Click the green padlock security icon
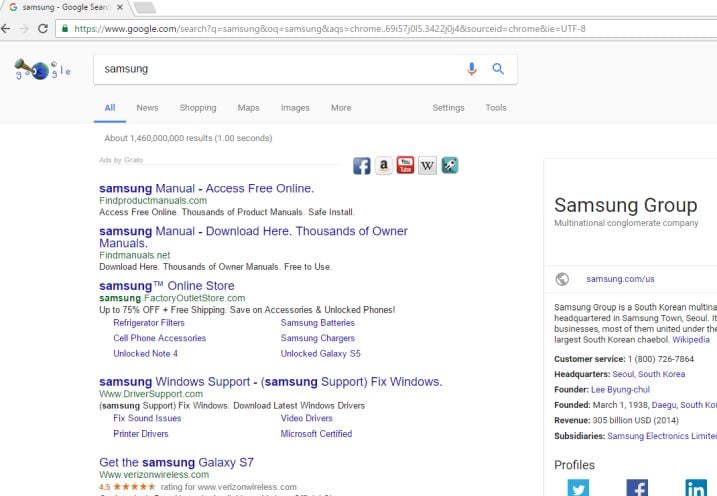This screenshot has height=496, width=717. [65, 28]
